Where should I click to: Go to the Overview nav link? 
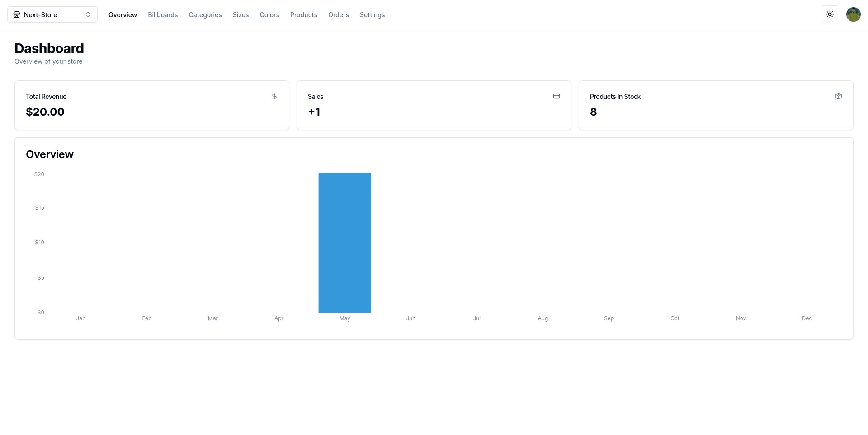(123, 15)
